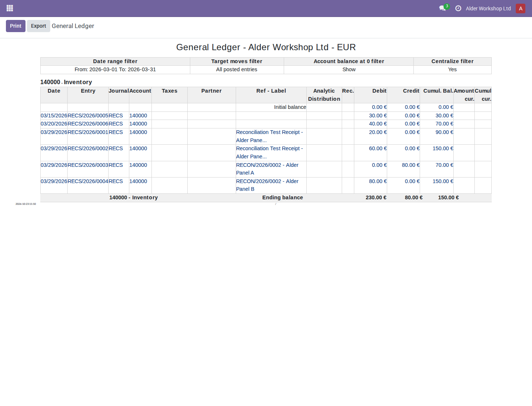This screenshot has width=532, height=406.
Task: Click the report title General Ledger - Alder Workshop Ltd - EUR
Action: coord(266,47)
